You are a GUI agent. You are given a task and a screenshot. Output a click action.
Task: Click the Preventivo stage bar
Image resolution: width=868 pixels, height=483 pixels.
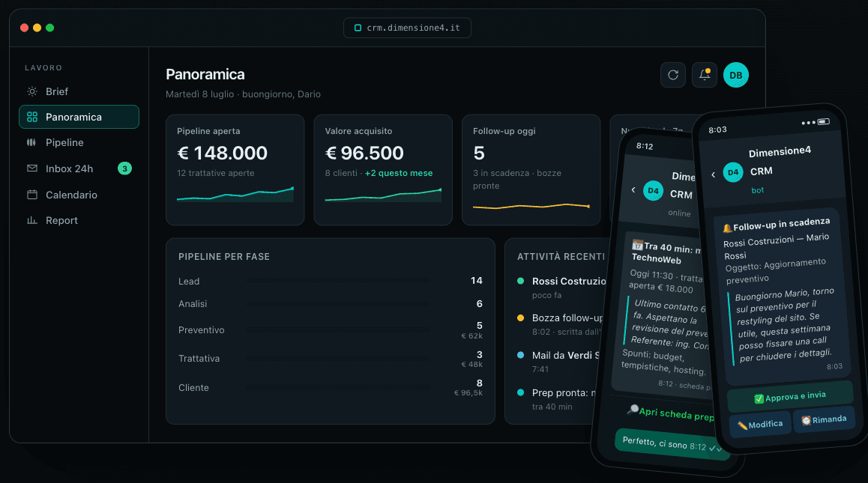(337, 329)
